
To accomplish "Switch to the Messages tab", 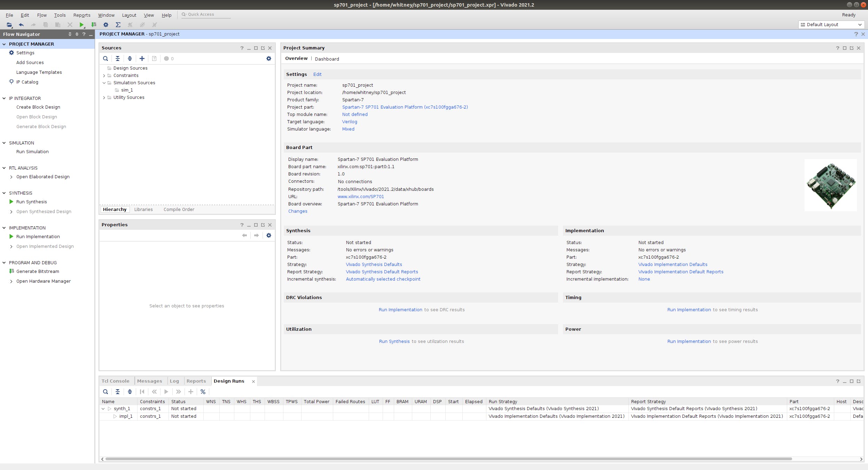I will 150,381.
